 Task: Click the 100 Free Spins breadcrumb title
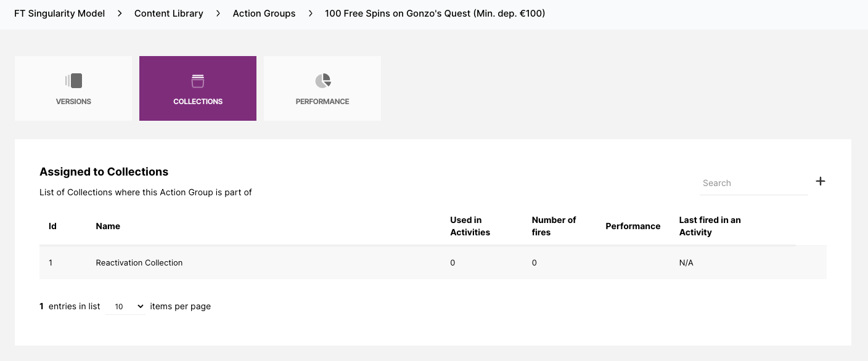[435, 14]
